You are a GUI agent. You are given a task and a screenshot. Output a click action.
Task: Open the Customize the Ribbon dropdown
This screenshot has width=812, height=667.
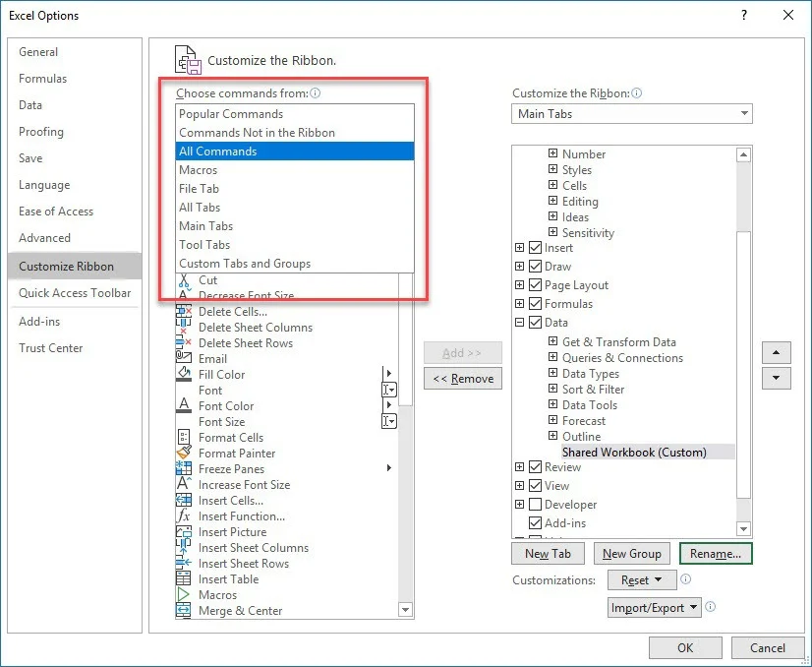631,114
